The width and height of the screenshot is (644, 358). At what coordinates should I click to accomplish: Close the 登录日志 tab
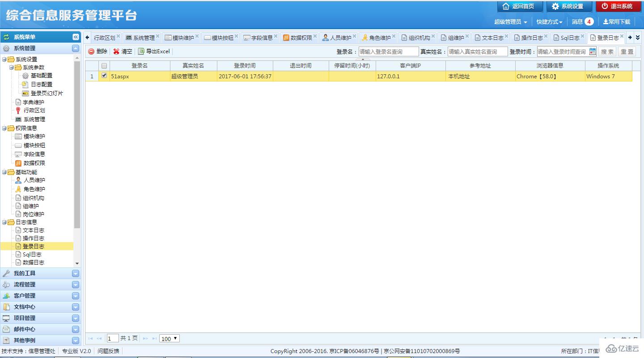point(622,36)
